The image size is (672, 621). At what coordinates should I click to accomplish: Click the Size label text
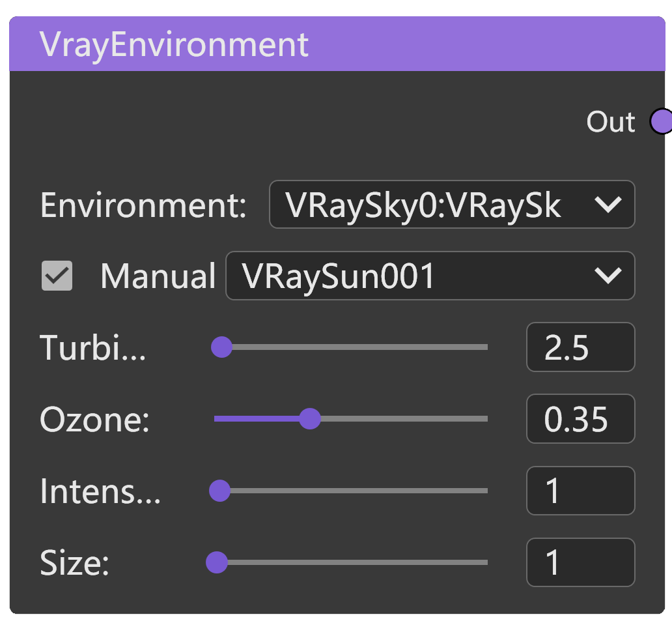point(74,563)
